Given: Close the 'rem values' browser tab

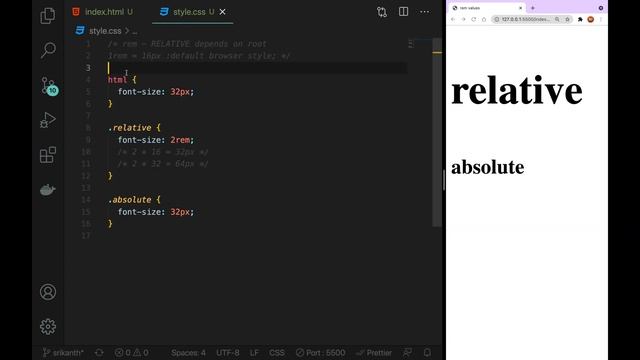Looking at the screenshot, I should (520, 8).
